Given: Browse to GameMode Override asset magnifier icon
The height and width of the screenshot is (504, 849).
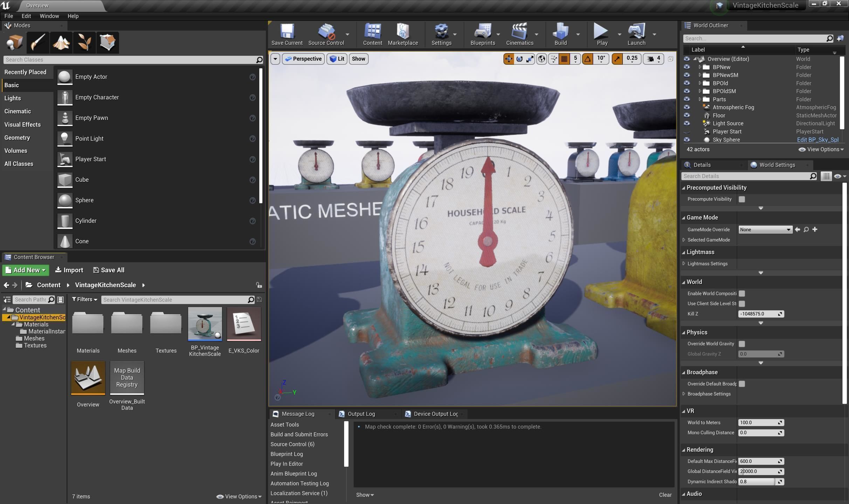Looking at the screenshot, I should tap(806, 230).
